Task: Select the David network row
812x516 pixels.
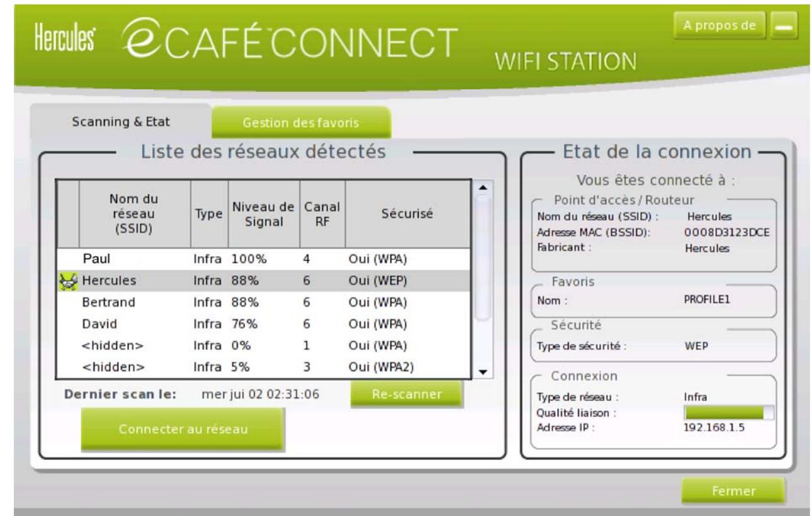Action: click(264, 323)
